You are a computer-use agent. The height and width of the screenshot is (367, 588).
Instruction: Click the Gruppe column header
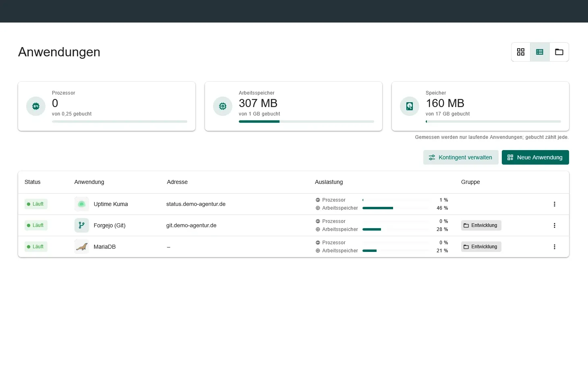tap(470, 182)
